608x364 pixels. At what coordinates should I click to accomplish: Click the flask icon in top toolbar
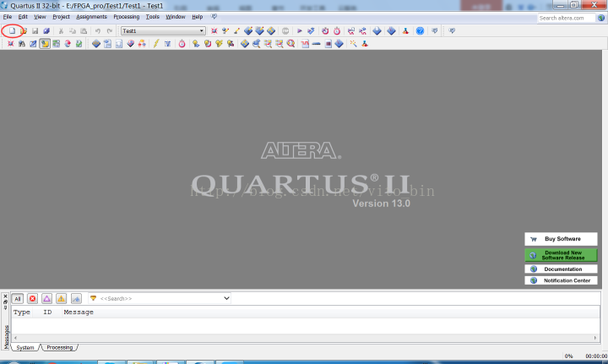405,30
